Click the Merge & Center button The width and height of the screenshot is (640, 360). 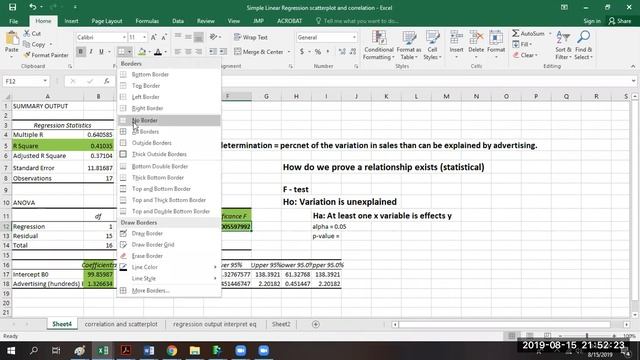click(258, 52)
